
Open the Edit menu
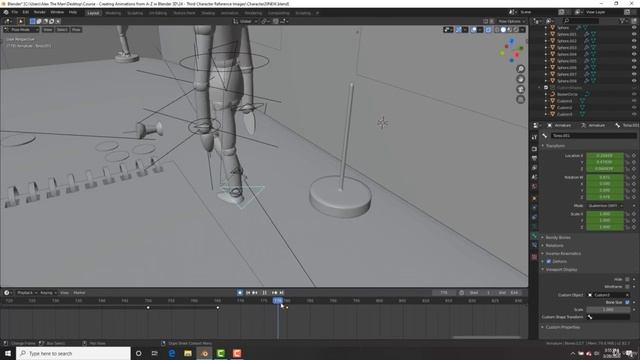[26, 12]
